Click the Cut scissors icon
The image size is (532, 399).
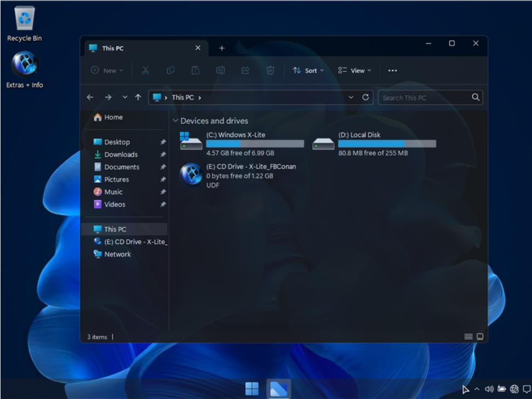click(x=145, y=71)
